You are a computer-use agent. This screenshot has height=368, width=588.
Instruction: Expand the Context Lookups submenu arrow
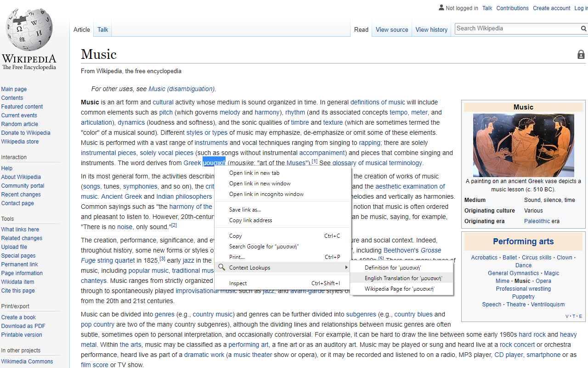coord(347,267)
